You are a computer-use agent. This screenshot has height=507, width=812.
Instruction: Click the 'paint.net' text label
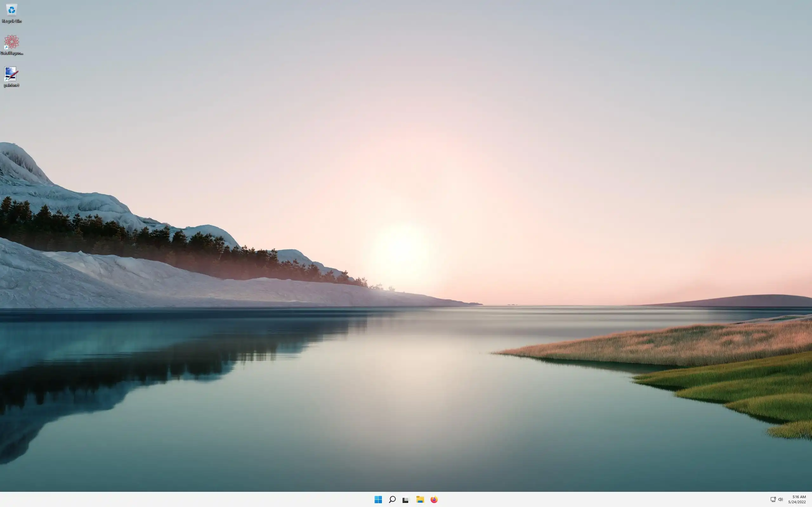tap(11, 85)
